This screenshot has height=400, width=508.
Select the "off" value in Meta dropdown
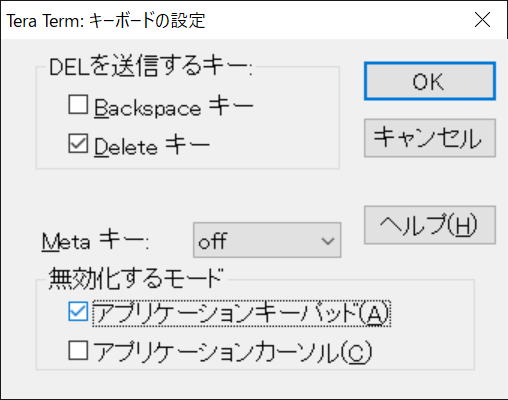(x=213, y=241)
